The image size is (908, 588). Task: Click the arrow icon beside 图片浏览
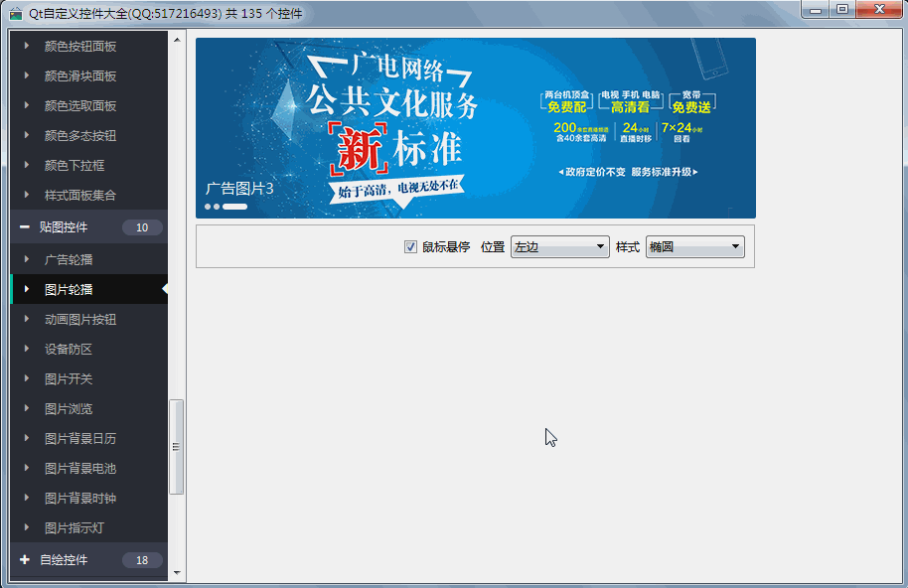click(x=28, y=409)
